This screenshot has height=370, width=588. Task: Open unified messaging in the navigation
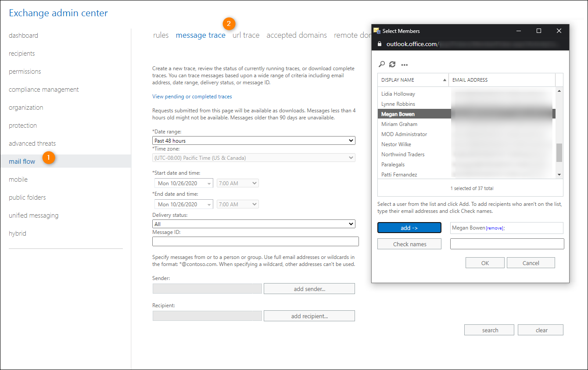pos(33,216)
